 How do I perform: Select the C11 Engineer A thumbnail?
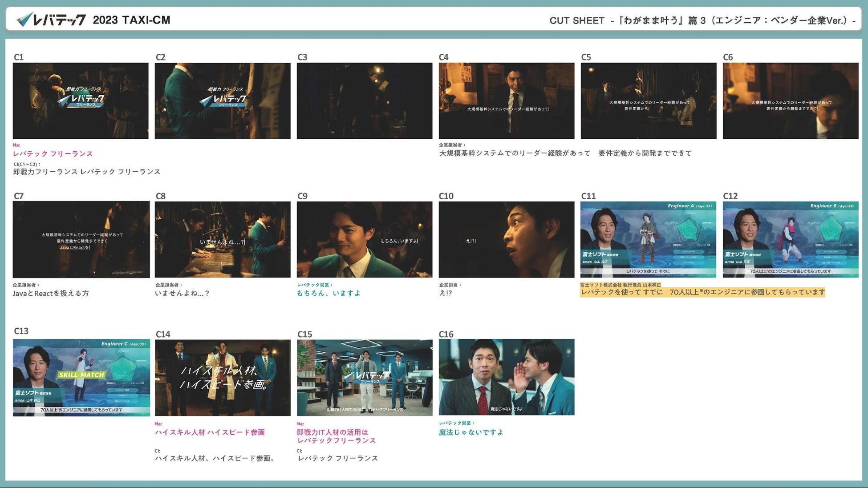[648, 239]
